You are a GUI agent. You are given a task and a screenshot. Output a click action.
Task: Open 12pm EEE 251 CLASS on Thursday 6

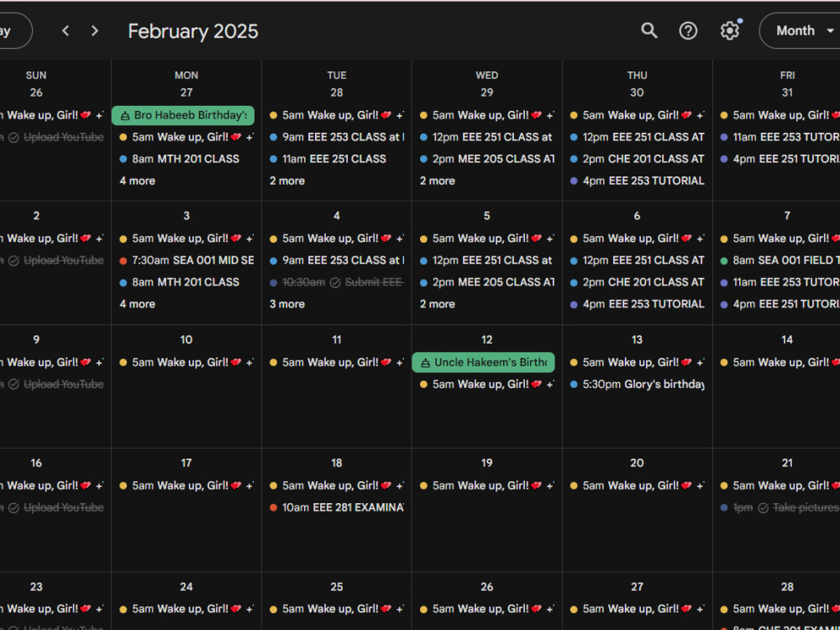[x=636, y=260]
